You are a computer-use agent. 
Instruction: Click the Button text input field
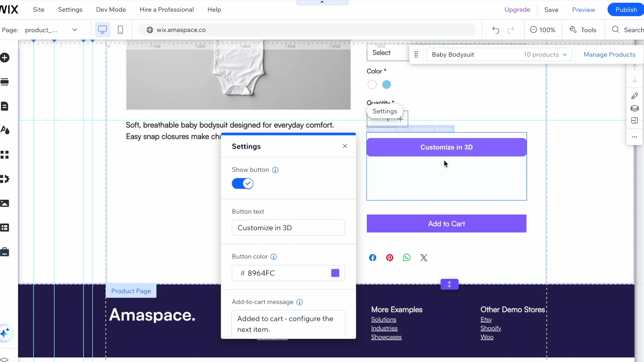tap(288, 228)
